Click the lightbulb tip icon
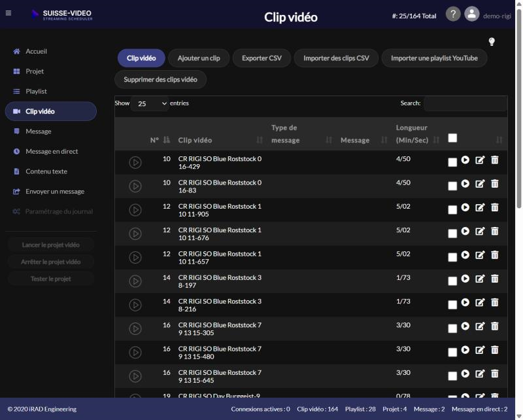The height and width of the screenshot is (420, 523). coord(492,42)
